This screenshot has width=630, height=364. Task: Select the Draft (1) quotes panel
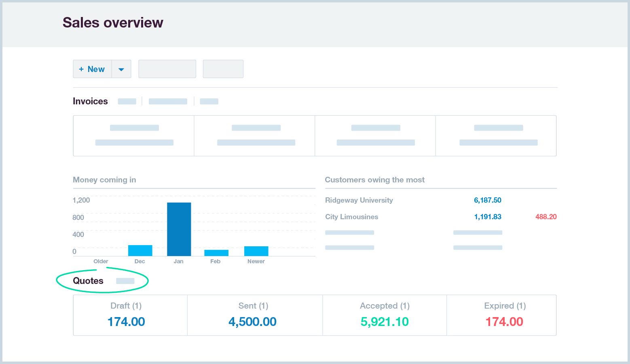tap(126, 315)
